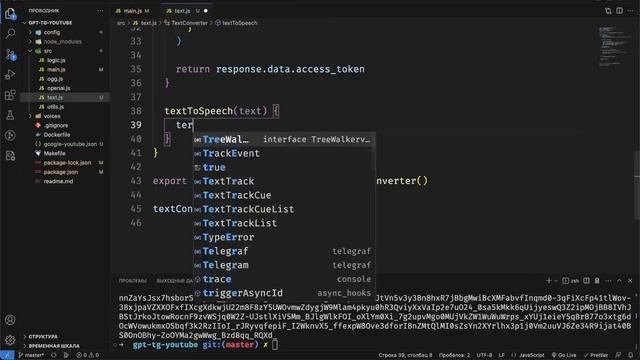Click TextConverter in the breadcrumb
640x360 pixels.
coord(189,23)
